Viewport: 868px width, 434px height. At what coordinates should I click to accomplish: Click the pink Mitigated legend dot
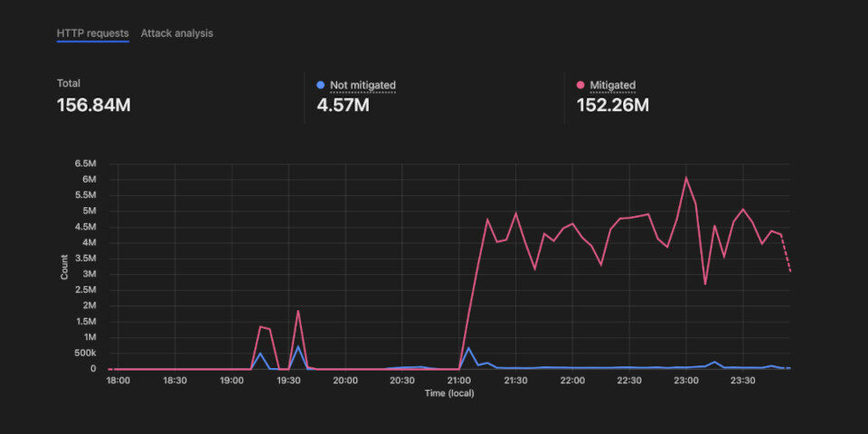pyautogui.click(x=580, y=85)
